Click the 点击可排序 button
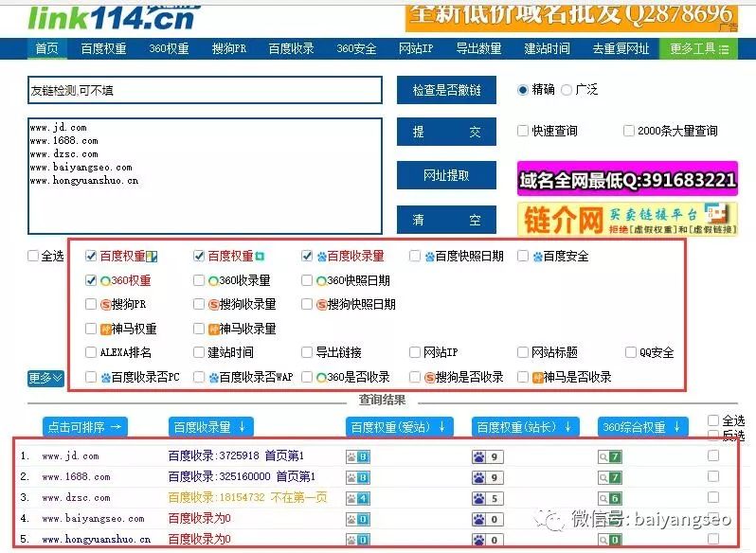This screenshot has width=756, height=553. point(85,427)
